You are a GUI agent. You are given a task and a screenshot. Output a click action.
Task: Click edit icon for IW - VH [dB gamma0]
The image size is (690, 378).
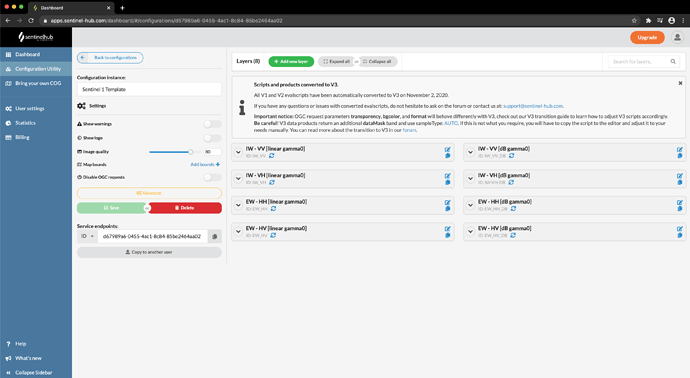(x=680, y=176)
